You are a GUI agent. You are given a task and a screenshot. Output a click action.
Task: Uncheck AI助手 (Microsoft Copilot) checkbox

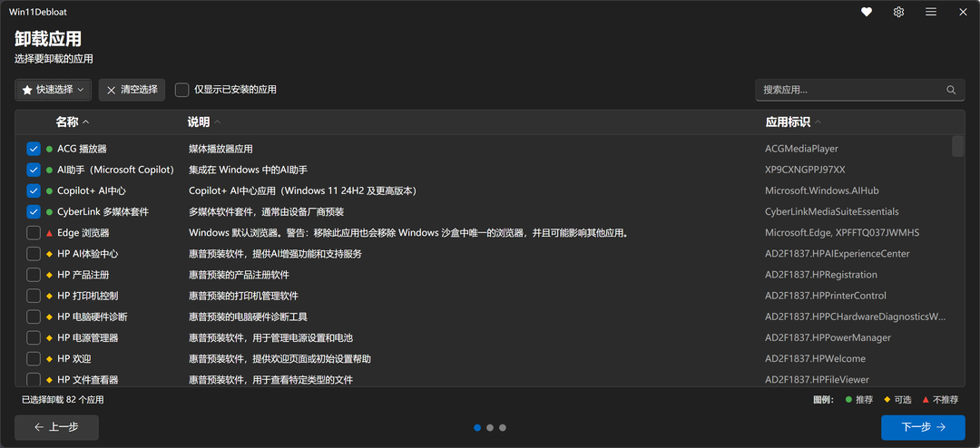click(x=34, y=170)
